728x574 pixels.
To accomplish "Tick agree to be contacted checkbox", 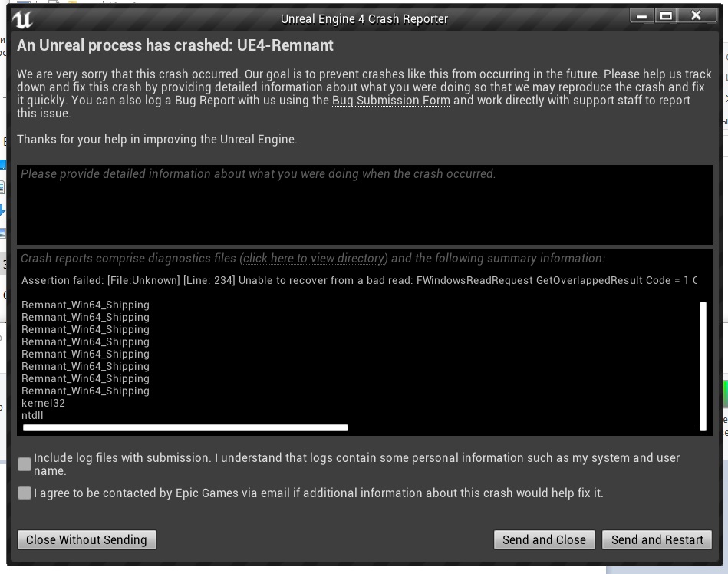I will pyautogui.click(x=25, y=493).
